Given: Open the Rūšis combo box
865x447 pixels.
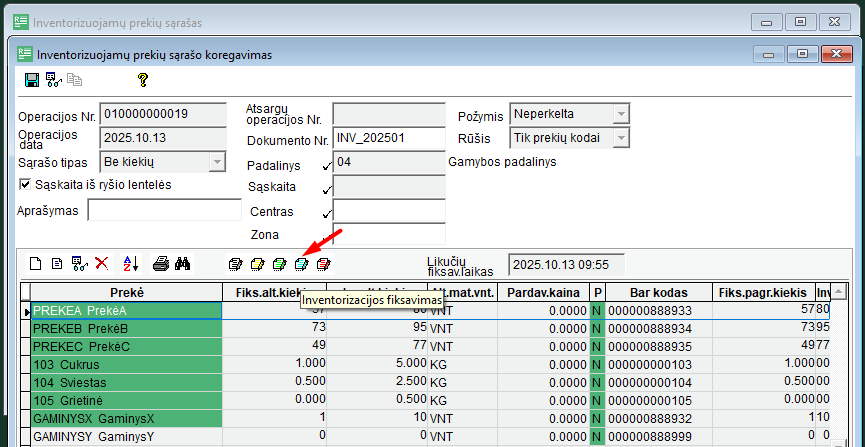Looking at the screenshot, I should [620, 138].
